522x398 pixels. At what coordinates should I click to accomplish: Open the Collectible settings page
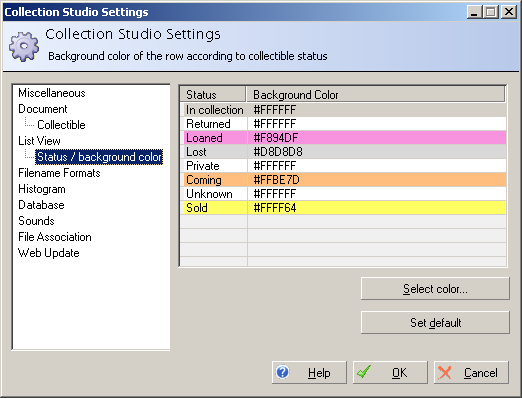pos(61,125)
